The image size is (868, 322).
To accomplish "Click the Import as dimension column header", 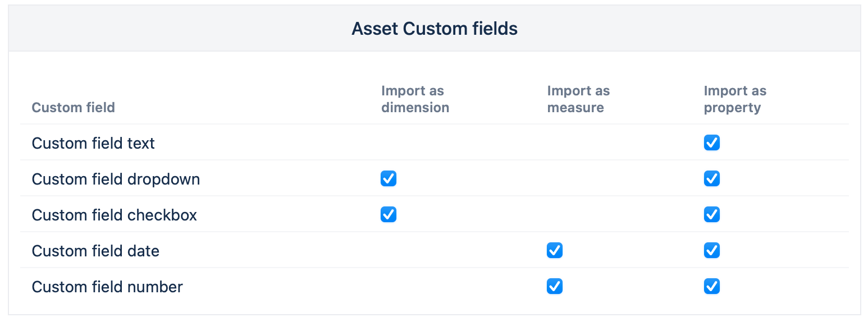I will click(415, 99).
